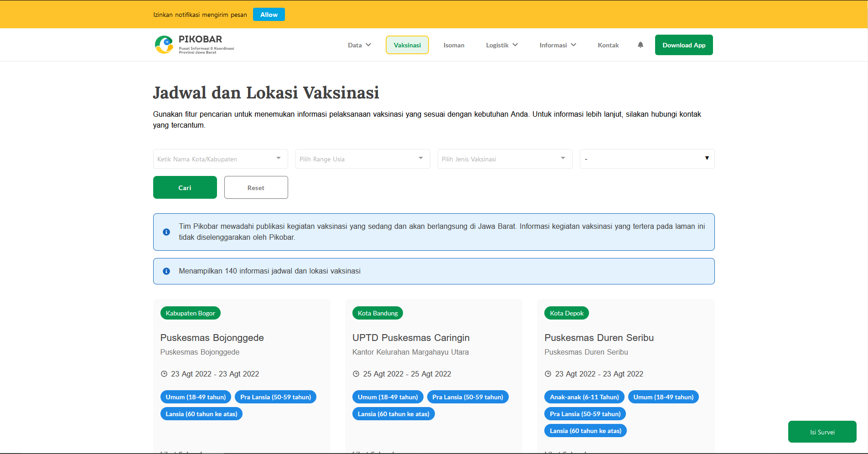The height and width of the screenshot is (454, 868).
Task: Go to the Vaksinasi tab
Action: (407, 45)
